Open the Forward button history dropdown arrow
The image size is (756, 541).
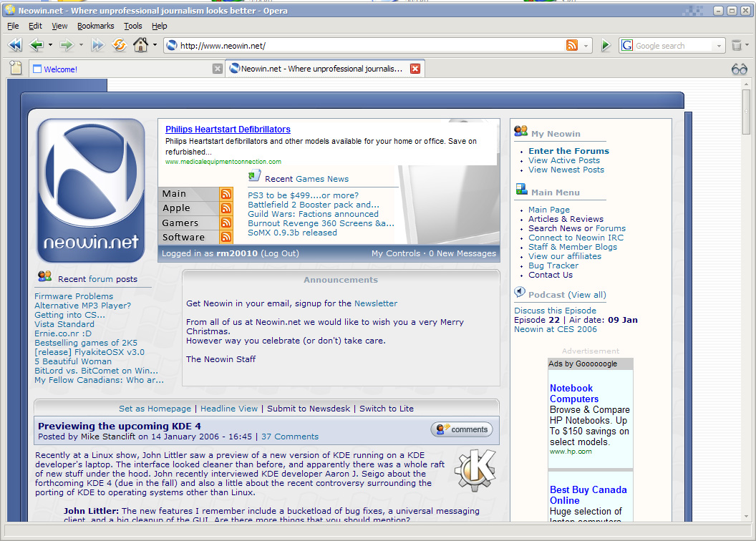click(81, 45)
